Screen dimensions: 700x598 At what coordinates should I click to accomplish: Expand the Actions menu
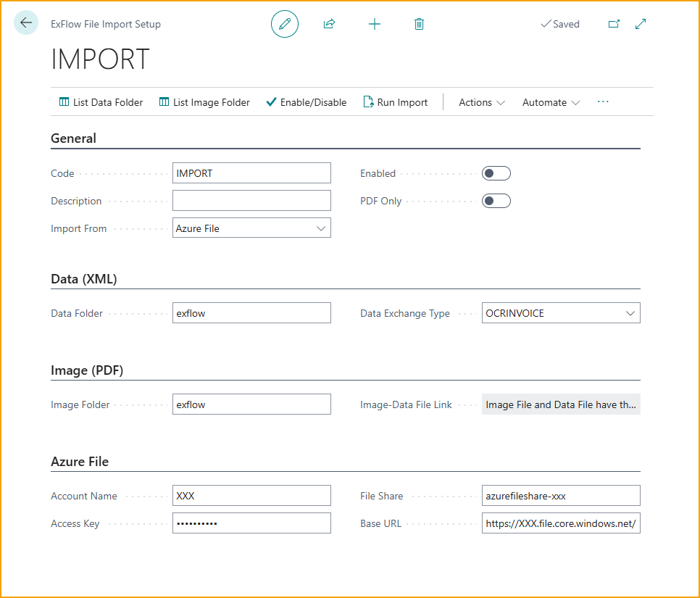click(x=480, y=102)
